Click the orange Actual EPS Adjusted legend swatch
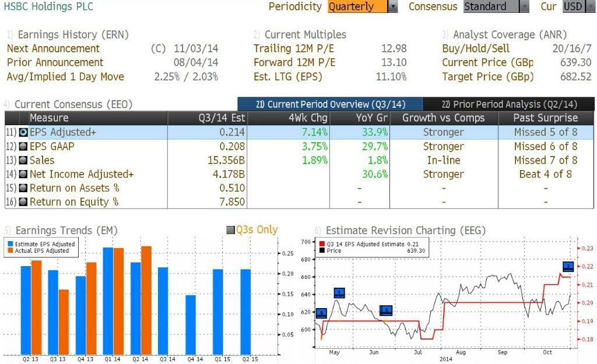Image resolution: width=597 pixels, height=364 pixels. (10, 250)
